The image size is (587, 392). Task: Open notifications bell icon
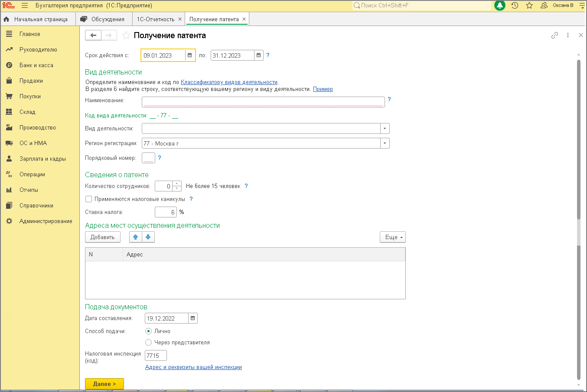(x=500, y=6)
